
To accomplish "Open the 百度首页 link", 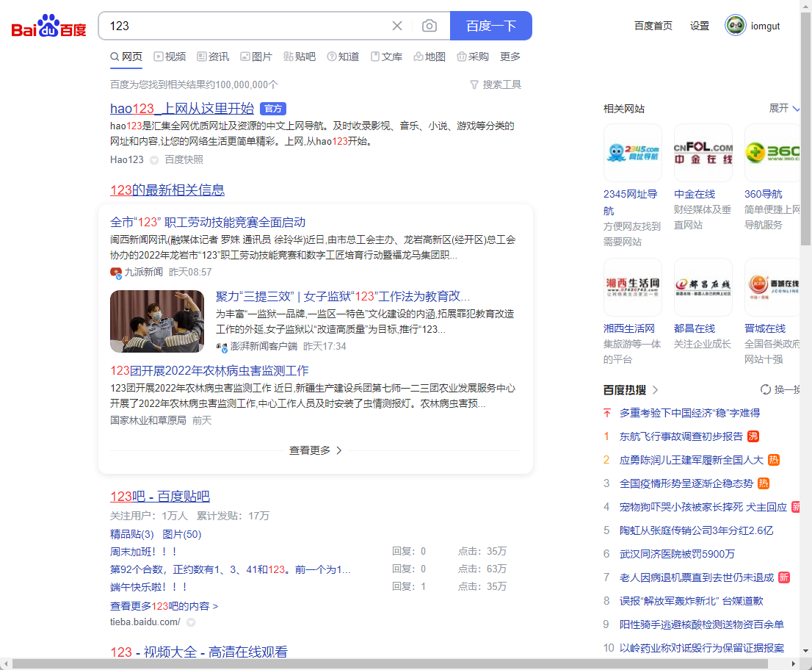I will pyautogui.click(x=653, y=26).
